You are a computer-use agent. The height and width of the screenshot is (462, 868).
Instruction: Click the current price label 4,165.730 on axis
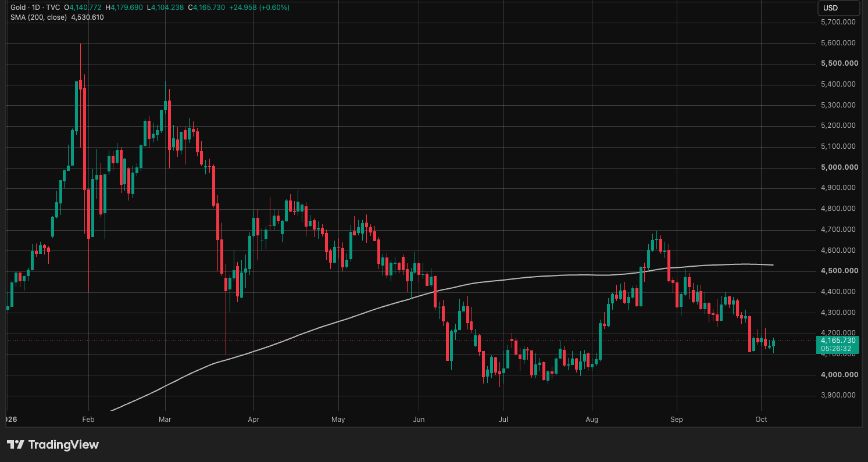pyautogui.click(x=838, y=341)
